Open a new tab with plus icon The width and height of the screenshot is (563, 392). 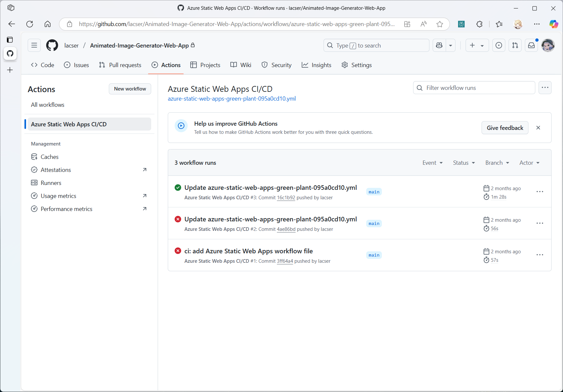click(x=10, y=70)
